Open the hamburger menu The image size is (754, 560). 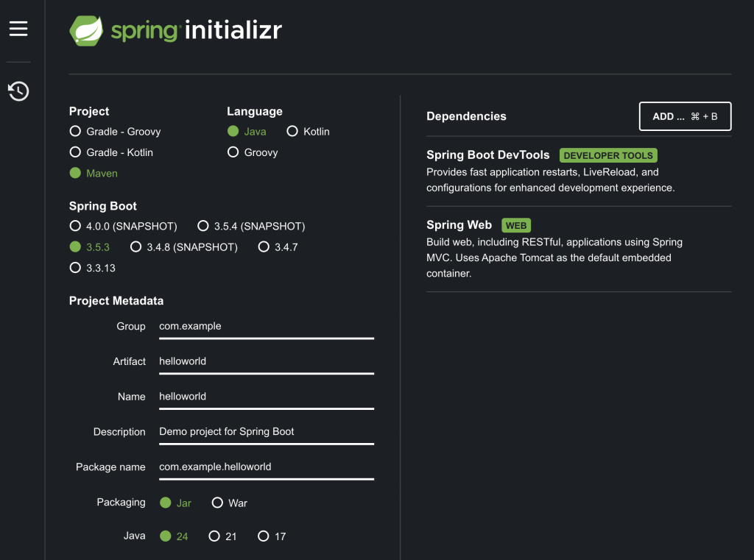(x=18, y=29)
